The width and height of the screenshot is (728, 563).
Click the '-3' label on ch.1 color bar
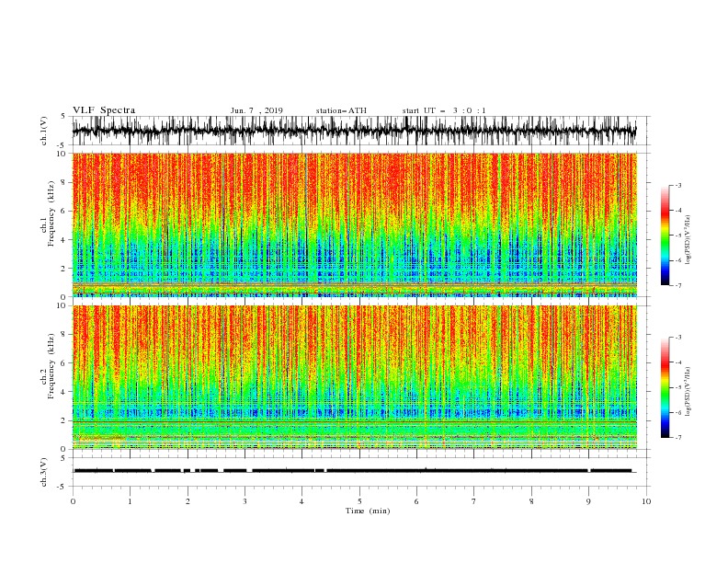pyautogui.click(x=678, y=185)
